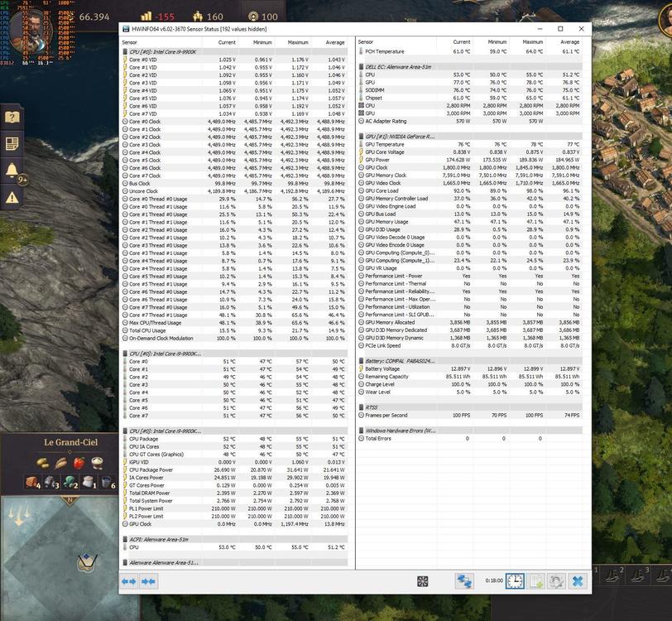The width and height of the screenshot is (672, 621).
Task: Open the in-game help question mark icon
Action: 12,116
